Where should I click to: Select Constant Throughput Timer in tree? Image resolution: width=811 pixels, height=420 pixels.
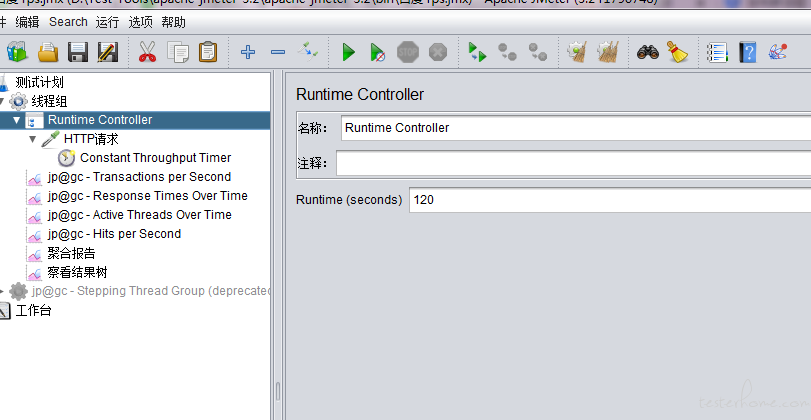155,158
